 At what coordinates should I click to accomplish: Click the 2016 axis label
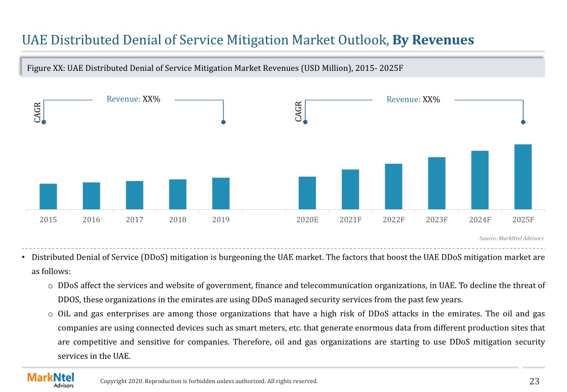point(91,220)
